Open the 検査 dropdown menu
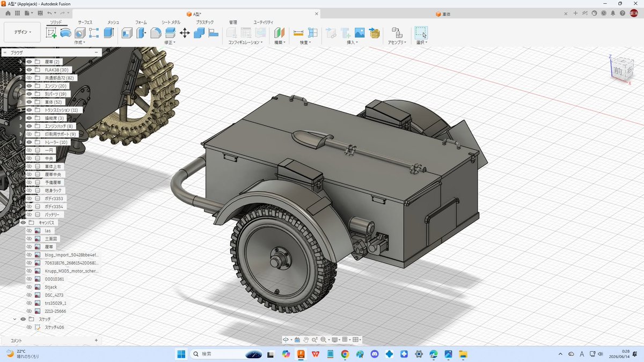The width and height of the screenshot is (644, 362). pos(305,42)
